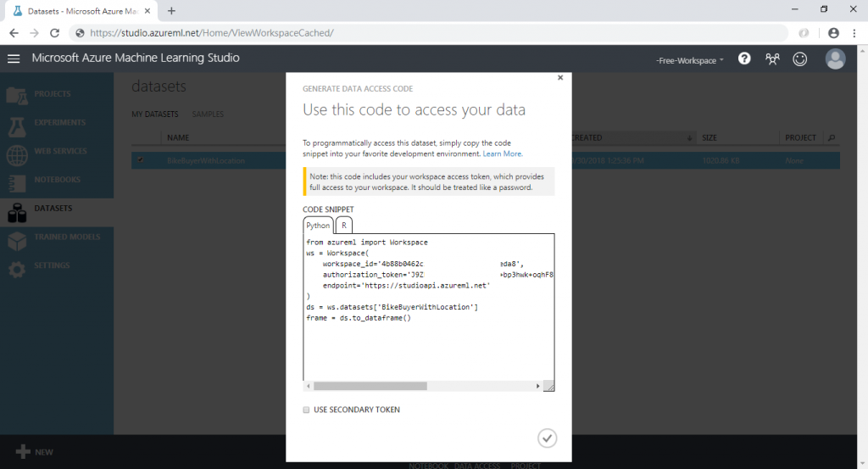Screen dimensions: 868x469
Task: Open the hamburger navigation menu
Action: (x=14, y=59)
